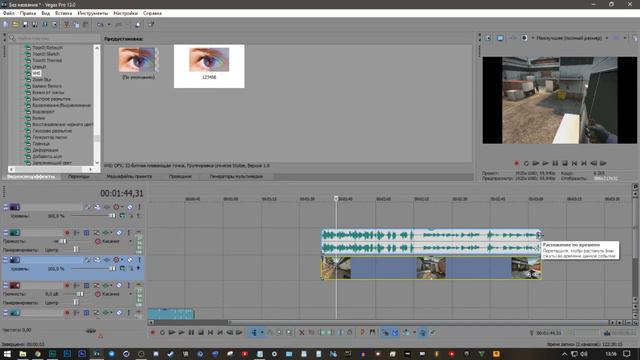This screenshot has width=640, height=360.
Task: Open automation mode dropdown on audio track 2
Action: pos(131,242)
